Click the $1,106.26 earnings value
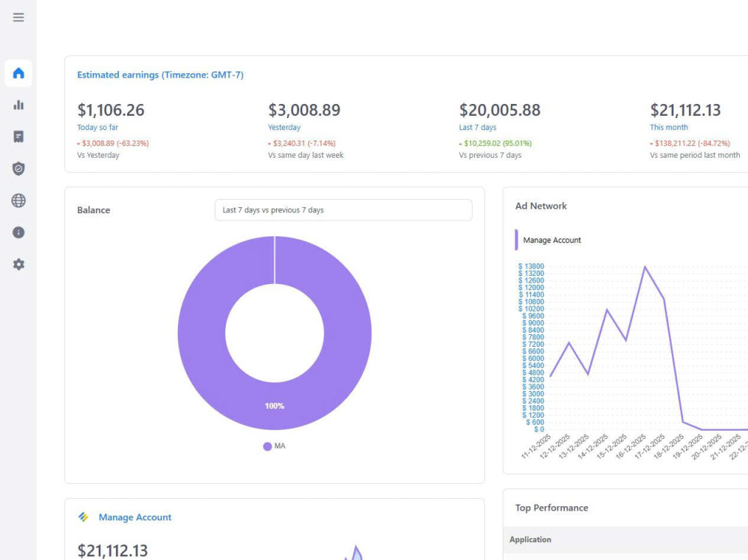The width and height of the screenshot is (748, 560). (x=111, y=110)
